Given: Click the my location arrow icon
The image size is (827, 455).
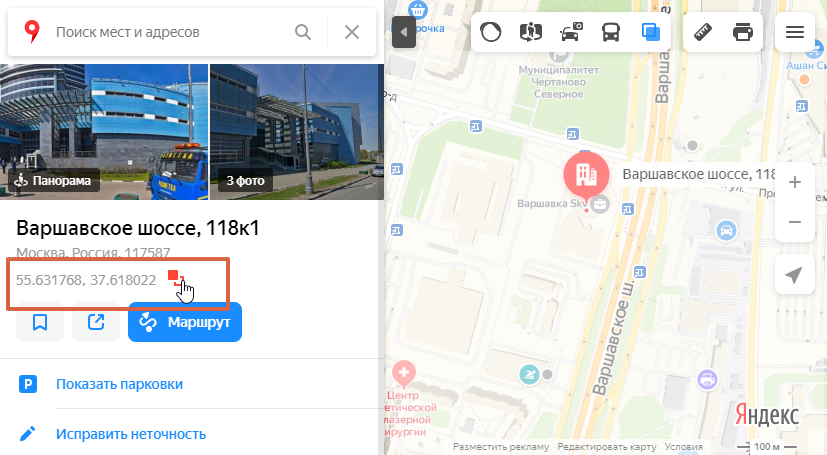Looking at the screenshot, I should [794, 275].
